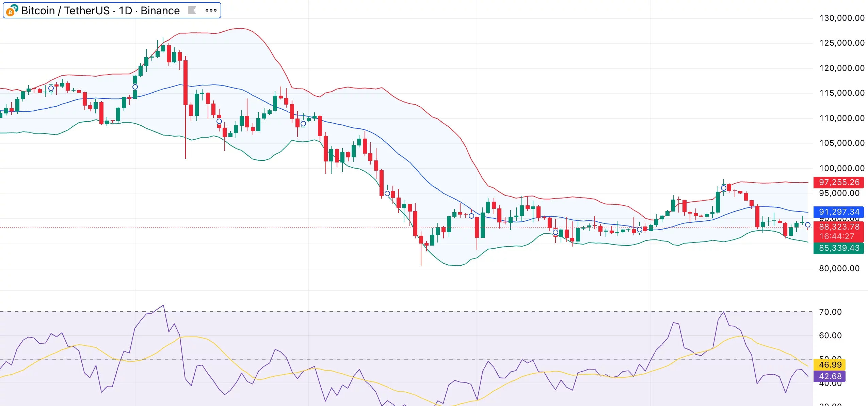
Task: Toggle the countdown timer under the price label
Action: (839, 236)
